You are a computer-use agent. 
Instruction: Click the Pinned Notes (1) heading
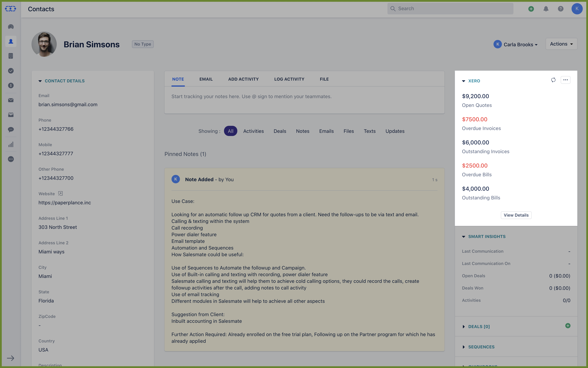tap(185, 154)
